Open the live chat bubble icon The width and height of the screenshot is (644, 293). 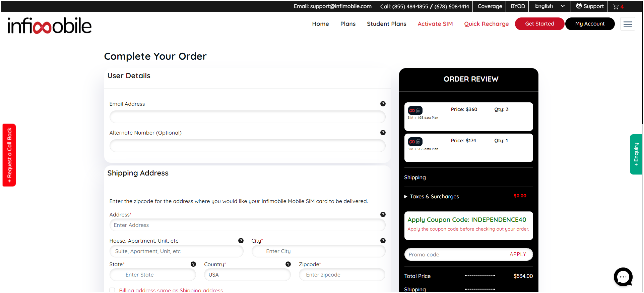click(x=623, y=277)
